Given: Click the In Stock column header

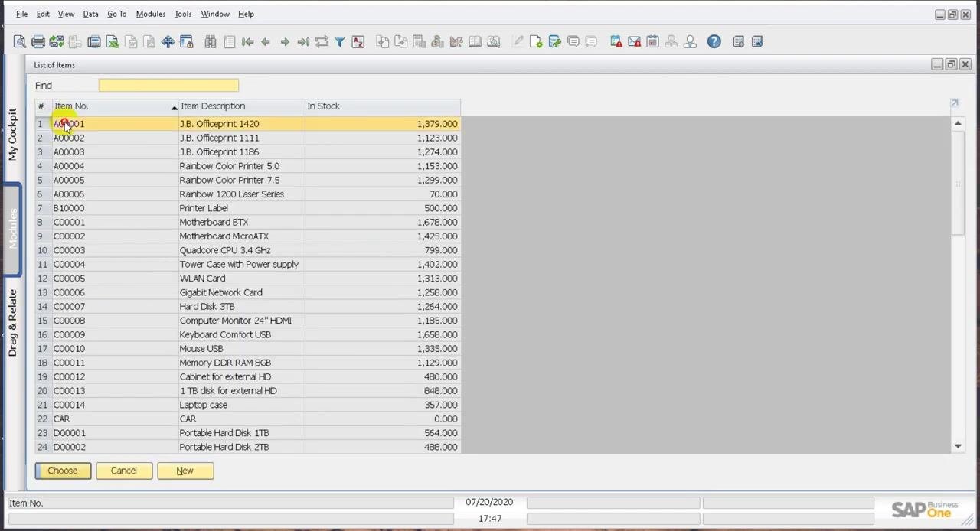Looking at the screenshot, I should coord(382,106).
